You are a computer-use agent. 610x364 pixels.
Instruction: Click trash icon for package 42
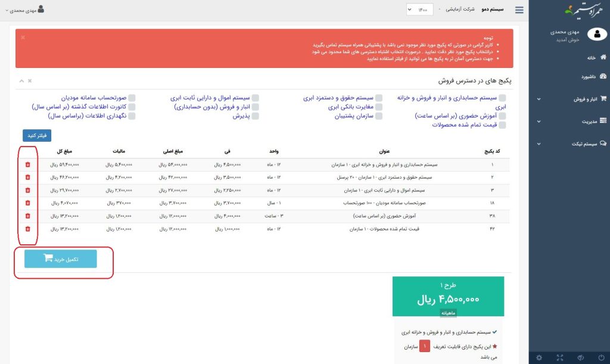pyautogui.click(x=27, y=229)
